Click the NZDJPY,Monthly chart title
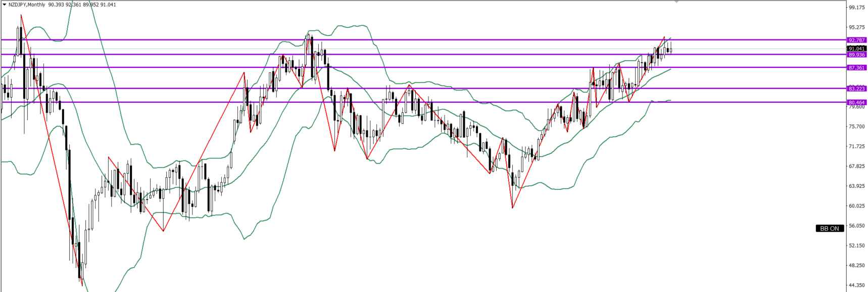Viewport: 868px width, 292px height. [27, 5]
